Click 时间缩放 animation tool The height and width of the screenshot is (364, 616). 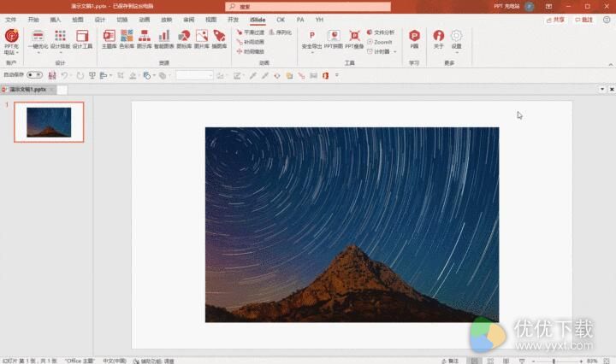251,51
